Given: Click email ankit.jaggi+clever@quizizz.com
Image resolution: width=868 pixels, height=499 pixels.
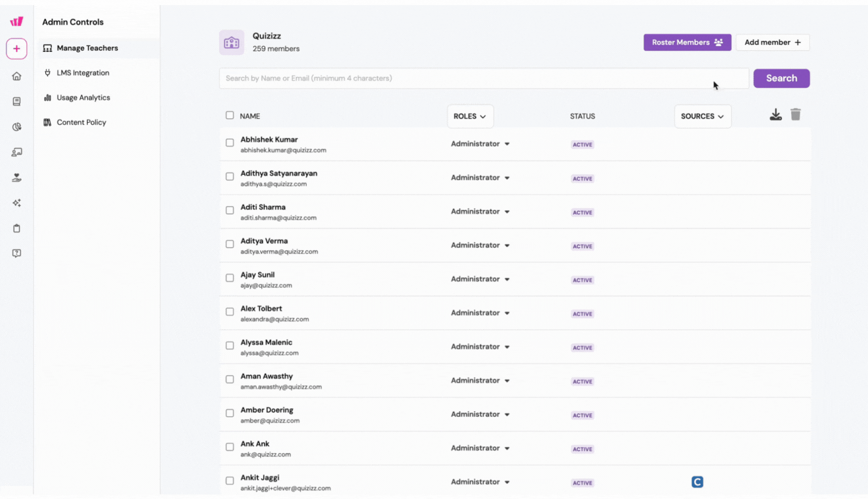Looking at the screenshot, I should coord(285,488).
